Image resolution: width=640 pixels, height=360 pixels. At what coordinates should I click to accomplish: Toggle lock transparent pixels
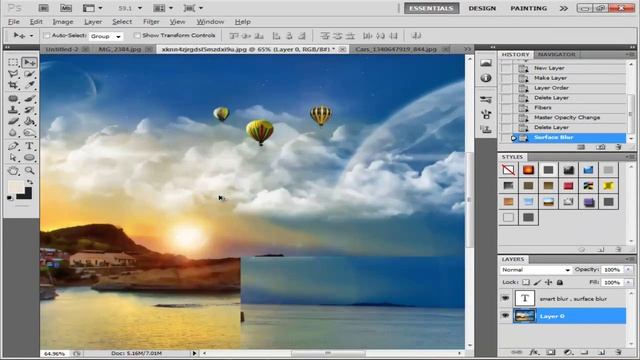526,282
